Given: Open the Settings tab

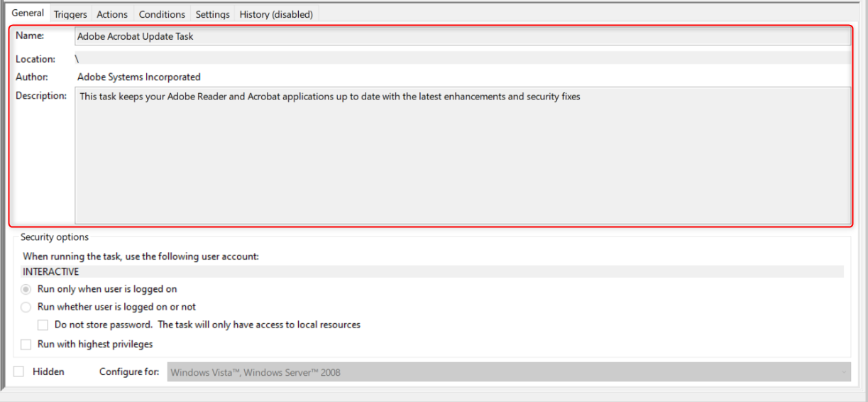Looking at the screenshot, I should click(212, 14).
